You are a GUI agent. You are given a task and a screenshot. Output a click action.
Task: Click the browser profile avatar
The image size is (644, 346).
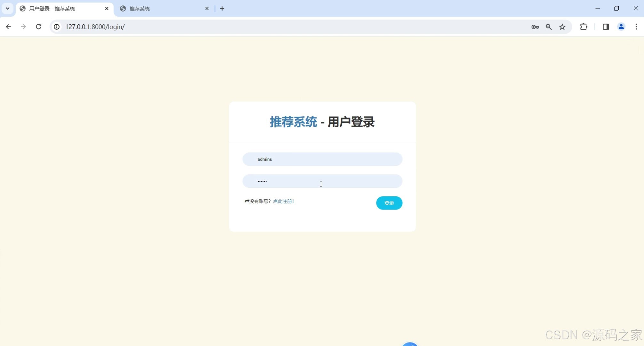pos(621,27)
